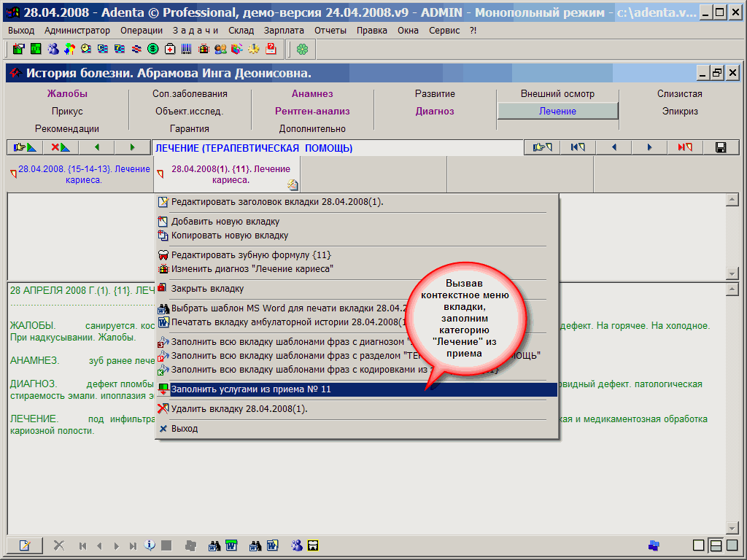Switch to the 28.04.2008 {15-14-13} tab
Screen dimensions: 747x560
point(80,174)
